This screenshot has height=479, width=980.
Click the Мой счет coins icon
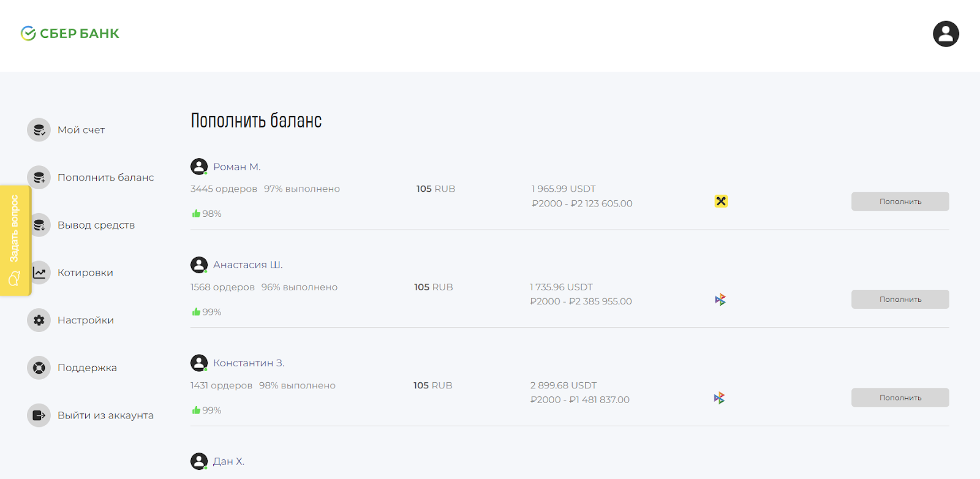click(39, 130)
